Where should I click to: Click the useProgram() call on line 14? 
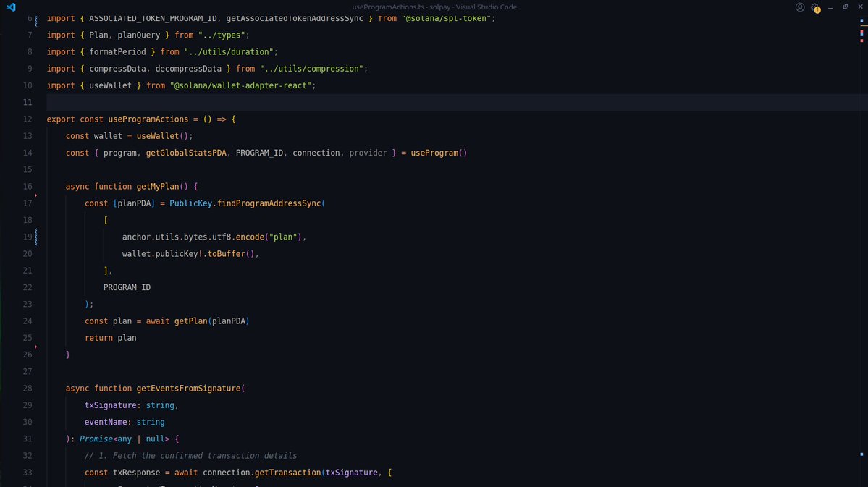pos(439,153)
